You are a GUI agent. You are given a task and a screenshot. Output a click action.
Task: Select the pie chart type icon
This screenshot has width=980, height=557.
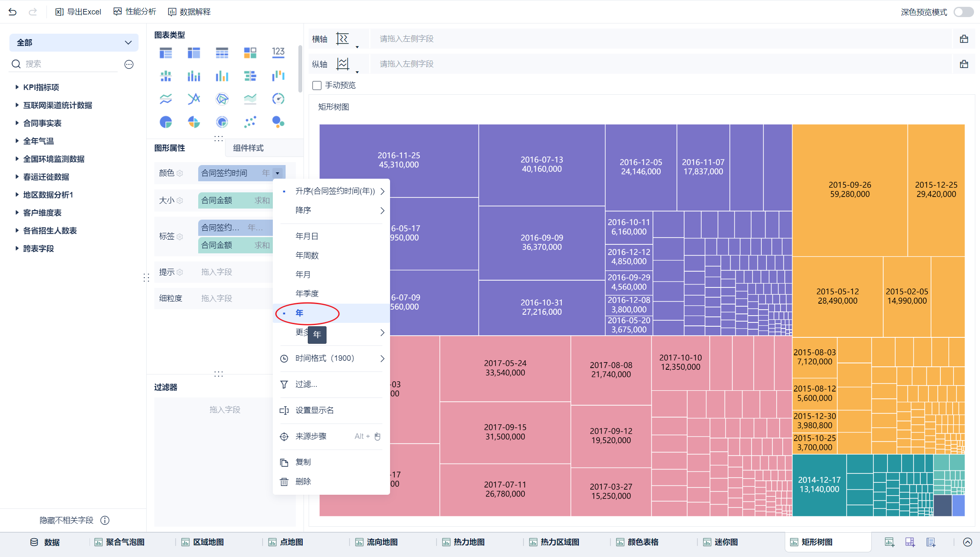coord(165,122)
